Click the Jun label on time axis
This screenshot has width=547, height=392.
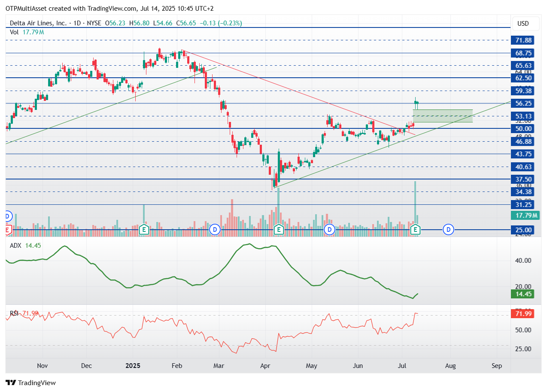pyautogui.click(x=358, y=366)
